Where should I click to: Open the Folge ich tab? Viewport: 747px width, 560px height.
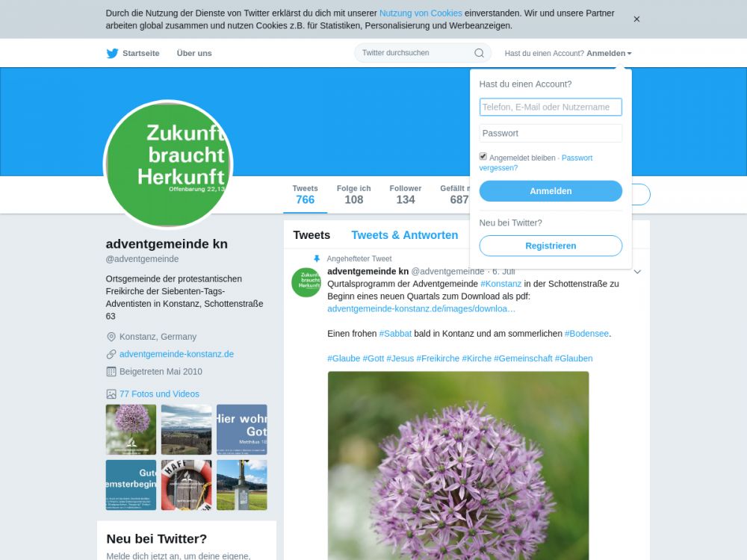tap(353, 194)
